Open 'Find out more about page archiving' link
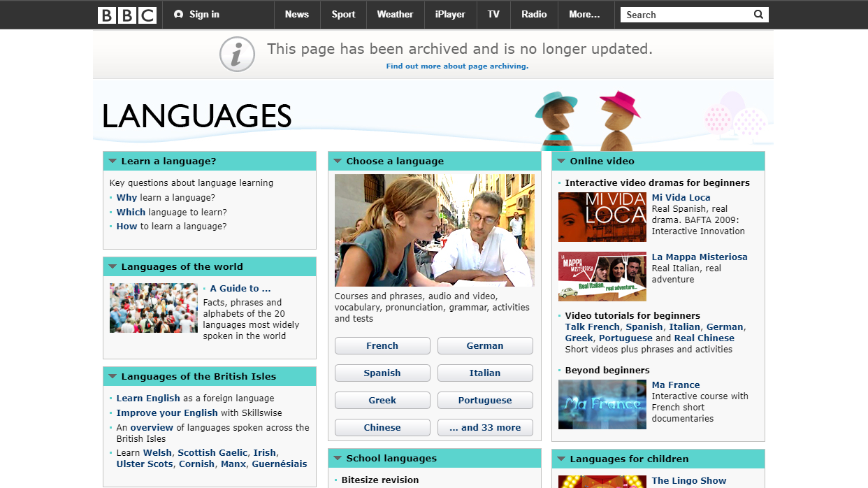 point(457,66)
